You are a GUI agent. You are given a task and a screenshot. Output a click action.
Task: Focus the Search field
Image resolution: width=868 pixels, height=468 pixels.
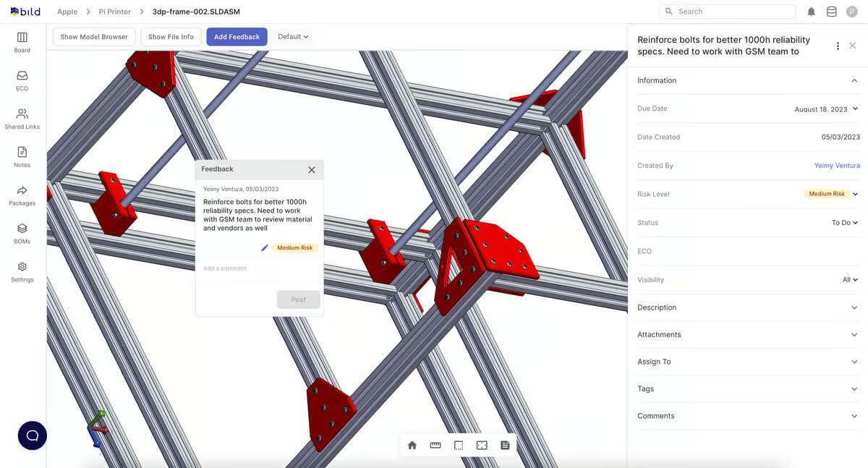pos(727,12)
